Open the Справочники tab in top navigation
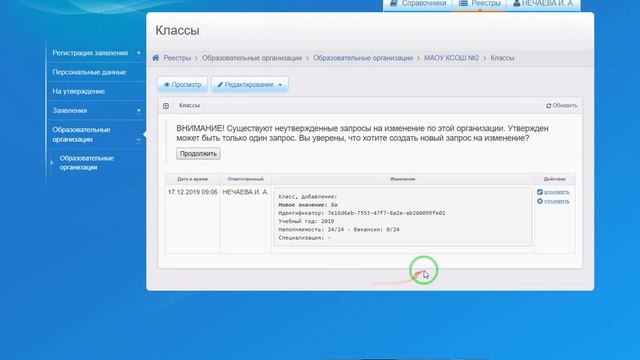The width and height of the screenshot is (640, 360). point(418,4)
